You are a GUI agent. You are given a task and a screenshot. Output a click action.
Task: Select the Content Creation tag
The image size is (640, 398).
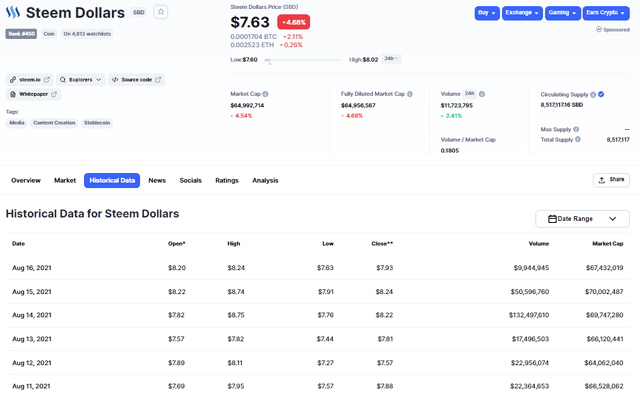coord(54,123)
